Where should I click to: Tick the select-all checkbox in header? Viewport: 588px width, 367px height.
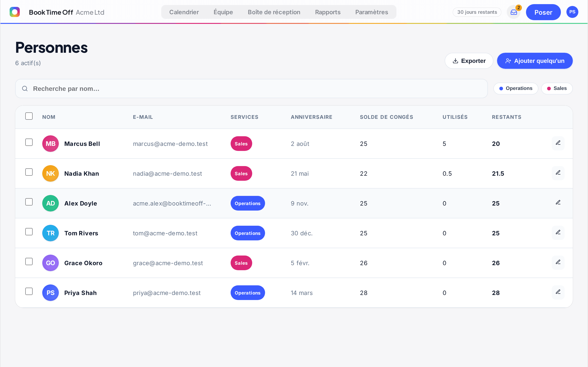click(29, 116)
